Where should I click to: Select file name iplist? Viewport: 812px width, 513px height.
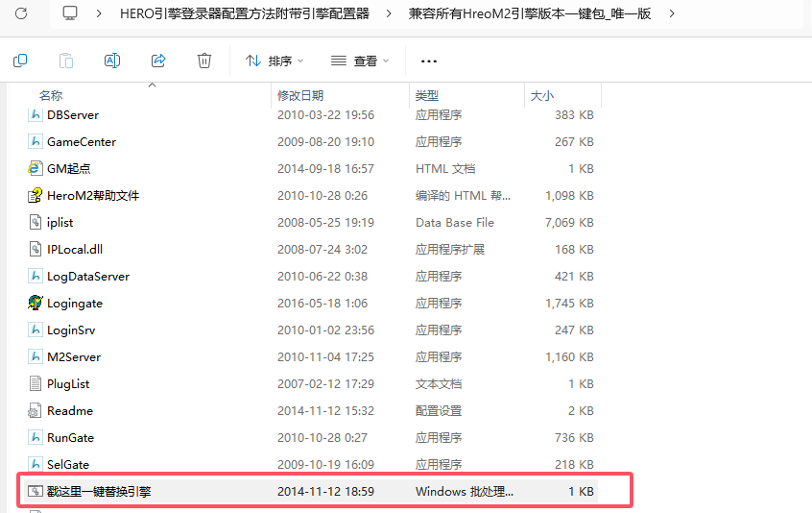(60, 223)
